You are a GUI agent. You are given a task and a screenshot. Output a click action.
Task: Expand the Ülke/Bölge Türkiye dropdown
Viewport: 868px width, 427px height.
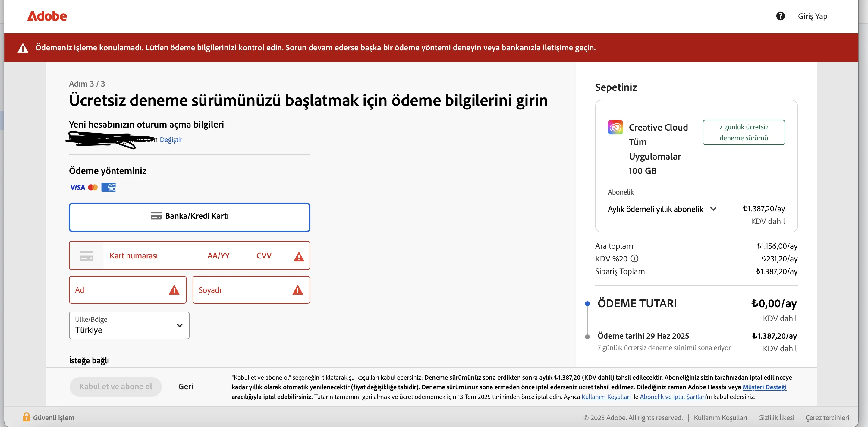point(129,325)
